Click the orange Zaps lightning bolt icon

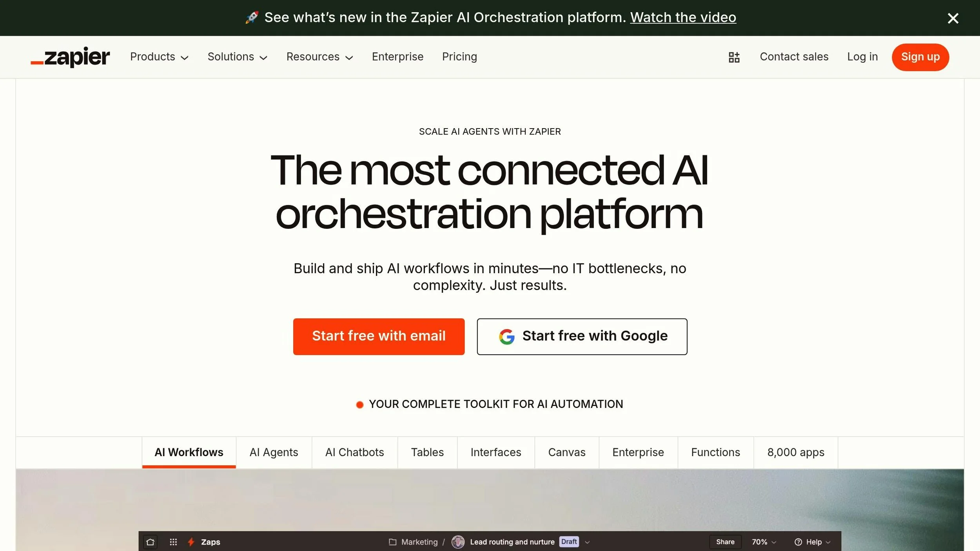pyautogui.click(x=191, y=542)
